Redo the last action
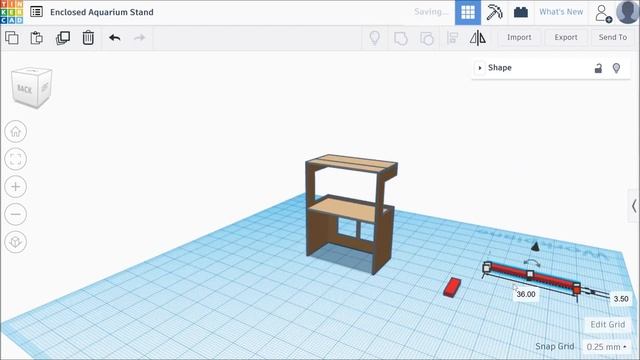This screenshot has width=640, height=360. (x=140, y=38)
